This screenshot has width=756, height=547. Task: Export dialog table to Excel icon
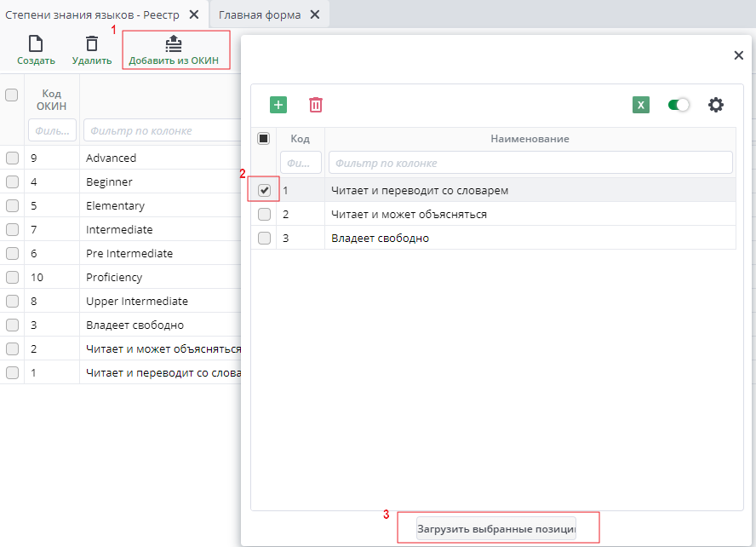(641, 105)
